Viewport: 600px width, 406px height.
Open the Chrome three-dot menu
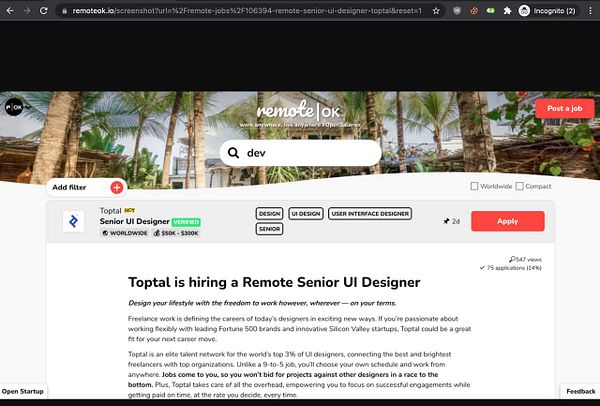(x=590, y=11)
